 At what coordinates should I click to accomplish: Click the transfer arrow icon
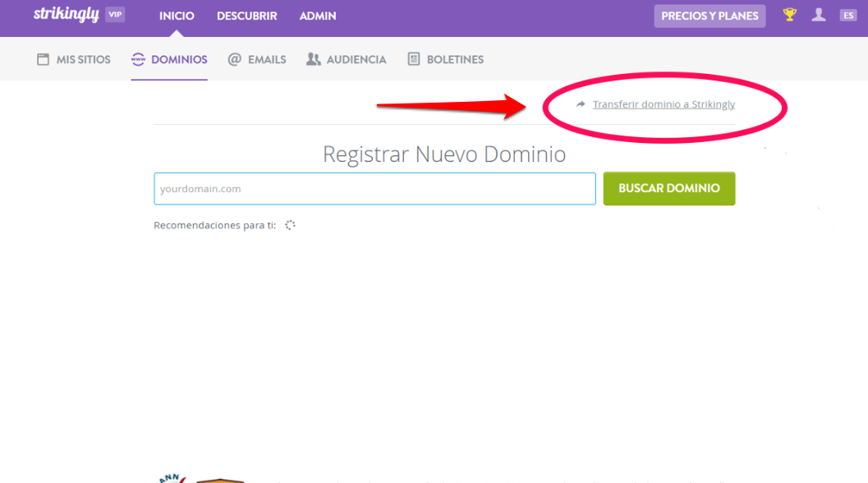580,104
